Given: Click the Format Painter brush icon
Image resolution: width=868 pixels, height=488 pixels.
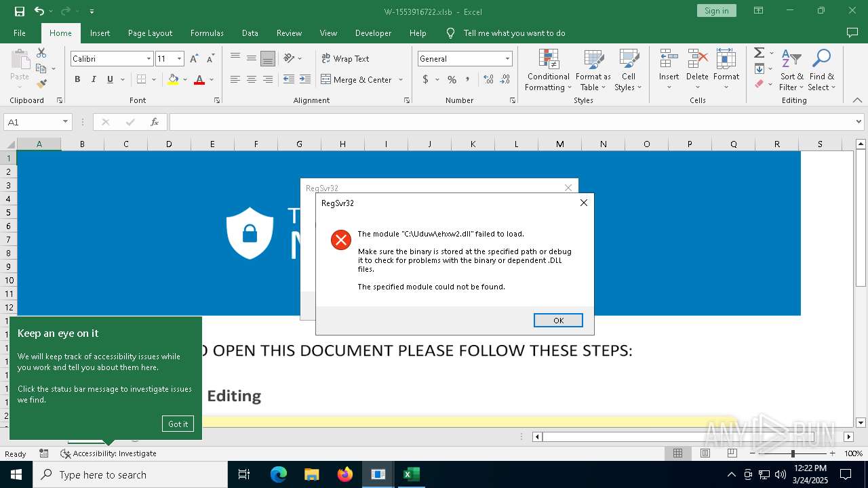Looking at the screenshot, I should [41, 84].
